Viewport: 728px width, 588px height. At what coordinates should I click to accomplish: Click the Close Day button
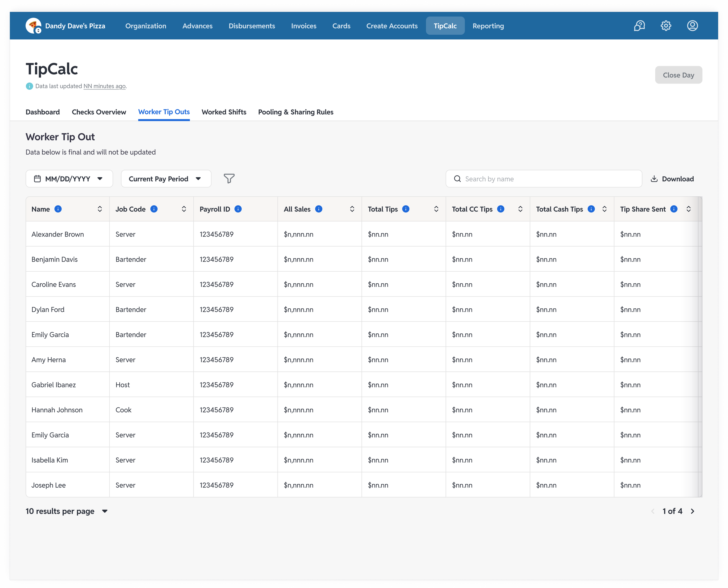tap(678, 75)
